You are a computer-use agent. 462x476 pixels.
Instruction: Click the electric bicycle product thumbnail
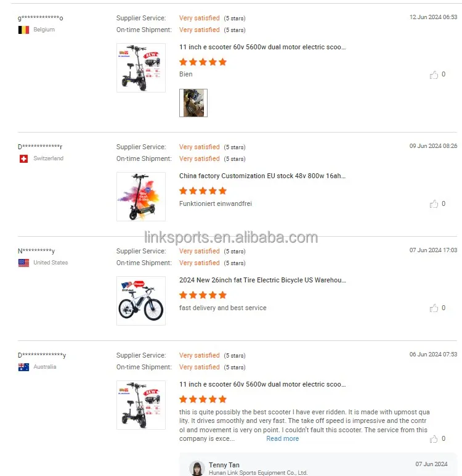141,300
